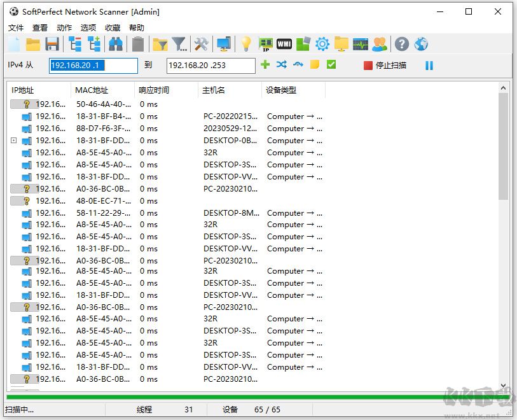The image size is (517, 420).
Task: Click the light bulb Wake-on-LAN icon
Action: coord(247,44)
